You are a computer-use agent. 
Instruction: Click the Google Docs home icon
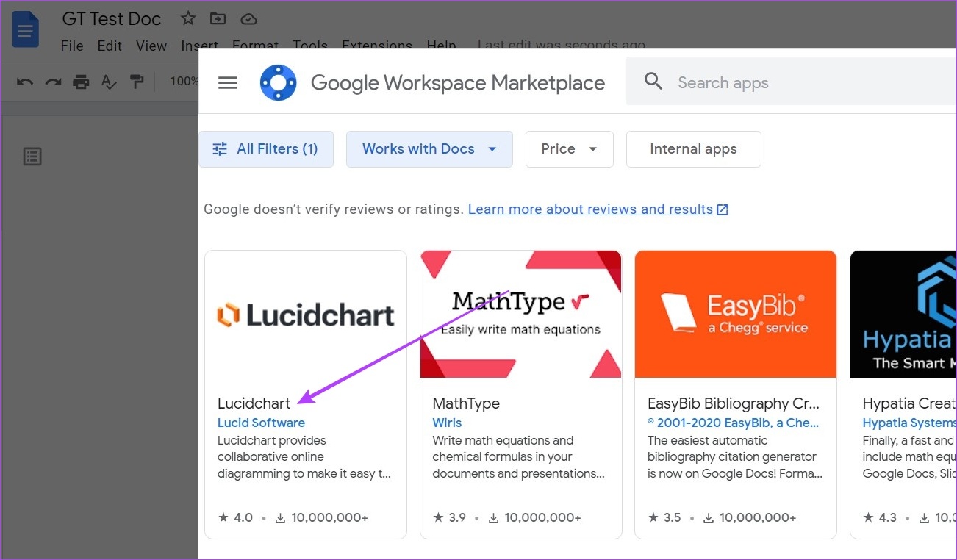26,29
